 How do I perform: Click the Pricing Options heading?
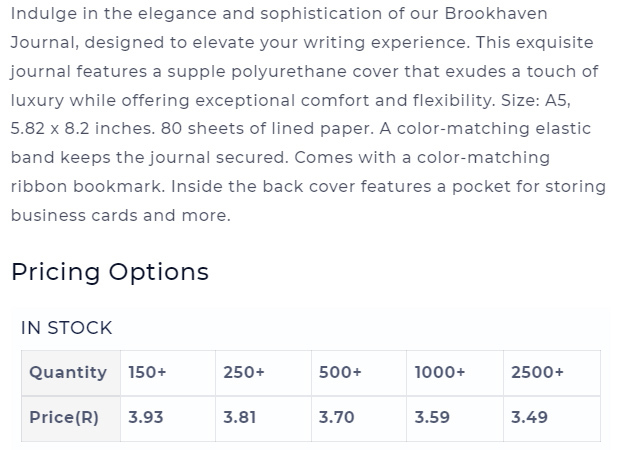click(x=110, y=272)
